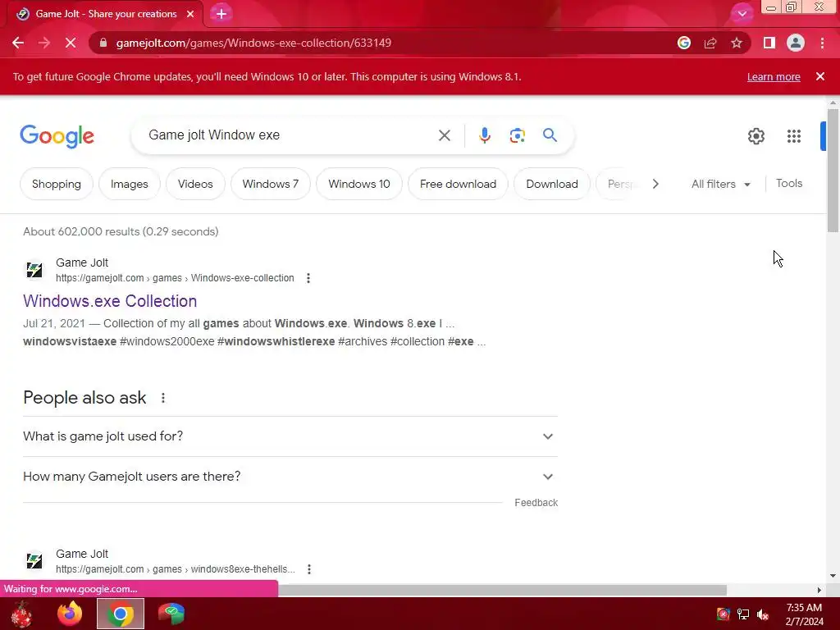Open the red-green chat app in the taskbar
840x630 pixels.
coord(171,614)
